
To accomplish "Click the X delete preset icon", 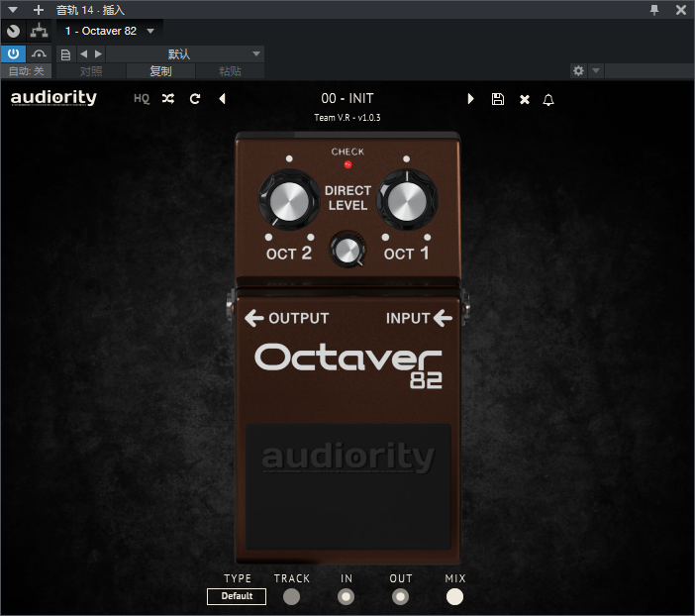I will coord(525,99).
